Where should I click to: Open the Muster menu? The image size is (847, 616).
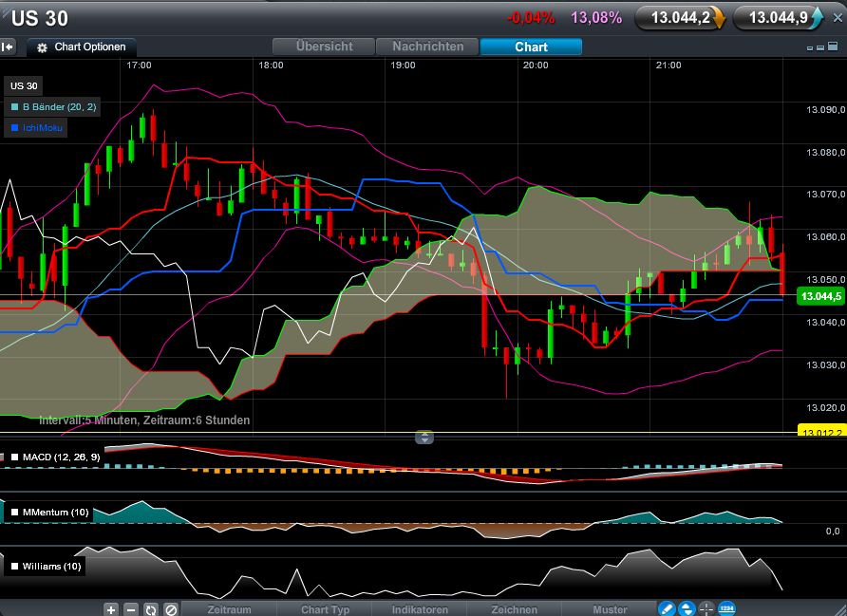click(610, 609)
